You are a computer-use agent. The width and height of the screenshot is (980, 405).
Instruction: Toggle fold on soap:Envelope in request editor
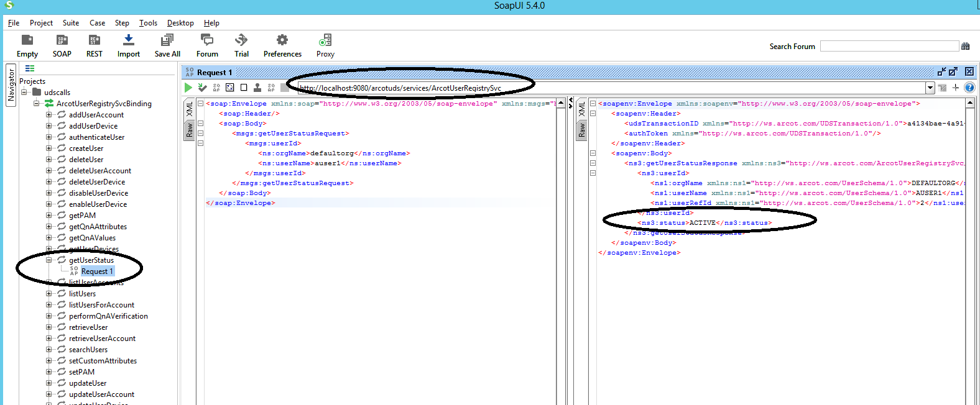click(x=201, y=104)
